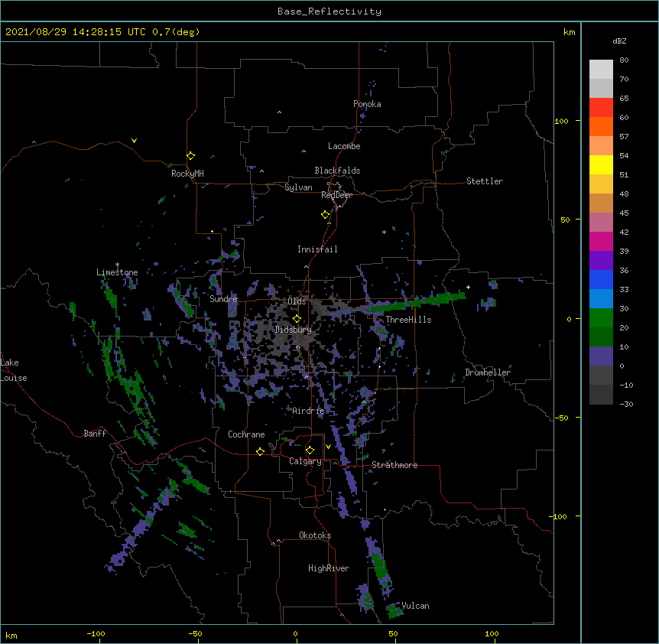This screenshot has width=659, height=644.
Task: Click the Drumheller label
Action: pyautogui.click(x=488, y=372)
